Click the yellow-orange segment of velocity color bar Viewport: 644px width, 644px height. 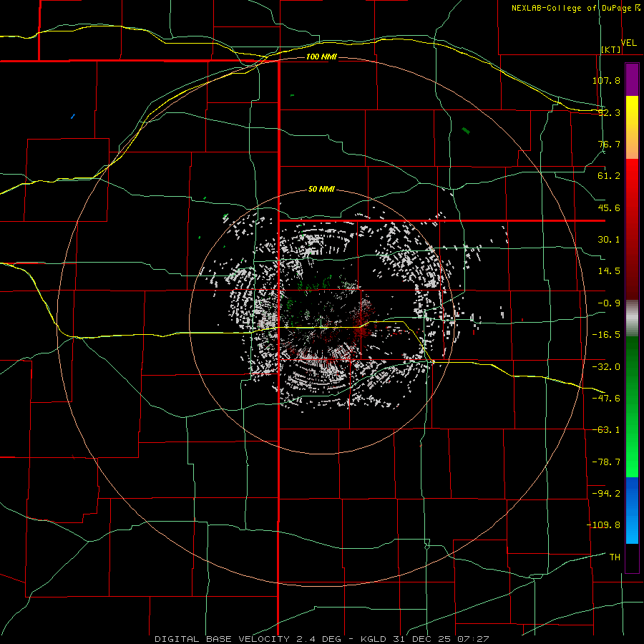click(632, 127)
